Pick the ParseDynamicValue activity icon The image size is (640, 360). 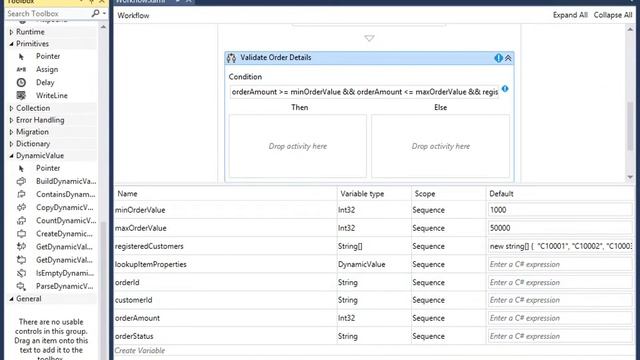[21, 286]
